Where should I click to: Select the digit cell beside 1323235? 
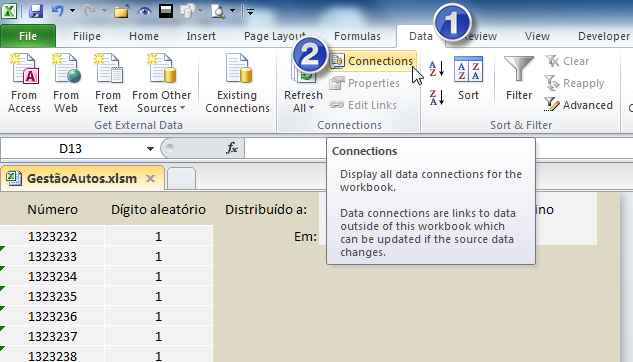tap(158, 297)
